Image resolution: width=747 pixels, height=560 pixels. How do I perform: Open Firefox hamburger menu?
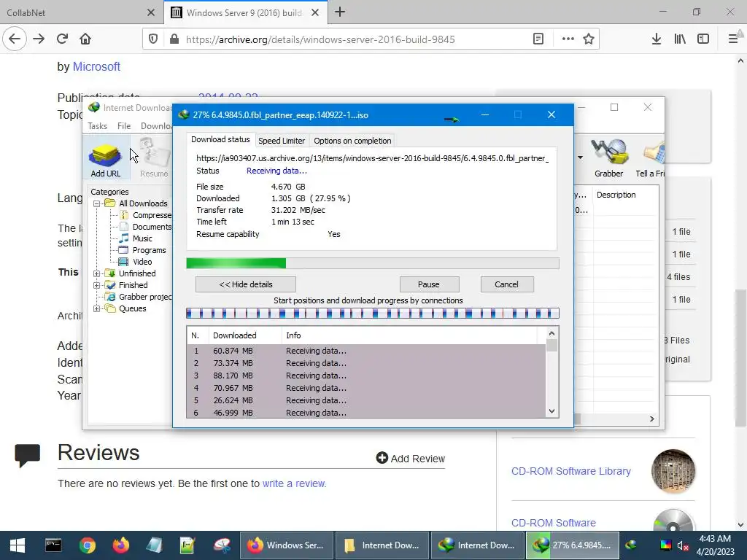(733, 39)
